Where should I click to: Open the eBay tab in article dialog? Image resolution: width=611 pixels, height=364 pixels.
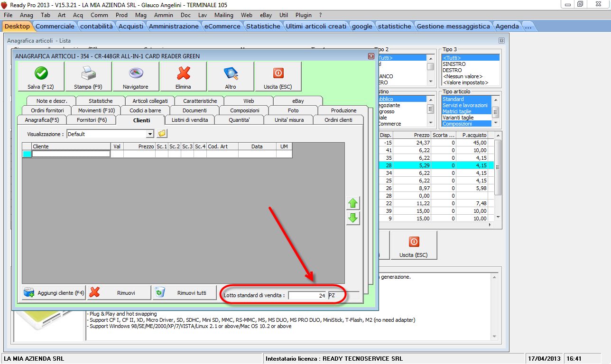tap(298, 101)
